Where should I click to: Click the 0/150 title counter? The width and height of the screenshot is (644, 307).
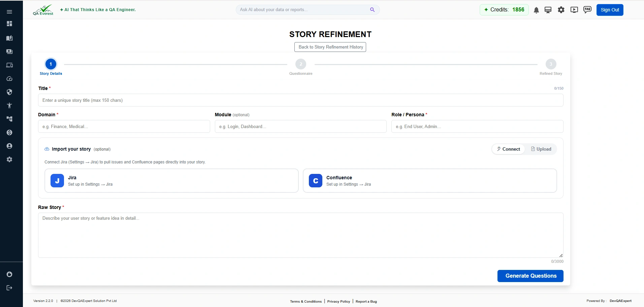(x=559, y=88)
